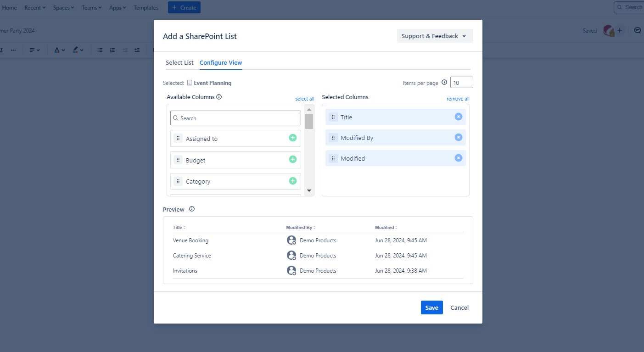Screen dimensions: 644x352
Task: Click the select all link
Action: (x=304, y=99)
